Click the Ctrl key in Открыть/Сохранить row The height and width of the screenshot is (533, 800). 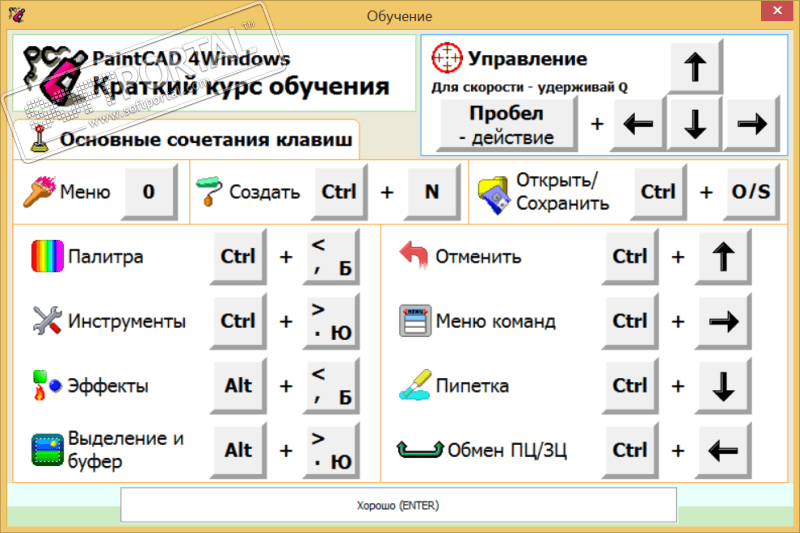tap(658, 192)
